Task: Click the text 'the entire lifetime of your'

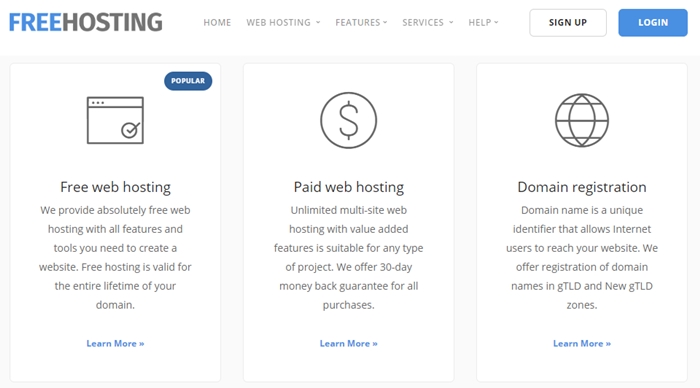Action: point(115,286)
